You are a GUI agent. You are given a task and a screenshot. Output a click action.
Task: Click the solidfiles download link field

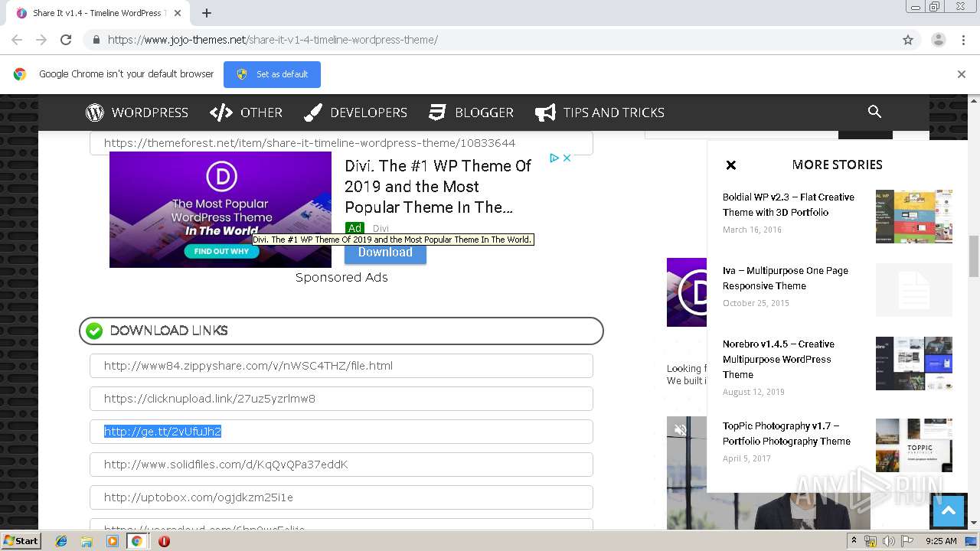tap(341, 465)
